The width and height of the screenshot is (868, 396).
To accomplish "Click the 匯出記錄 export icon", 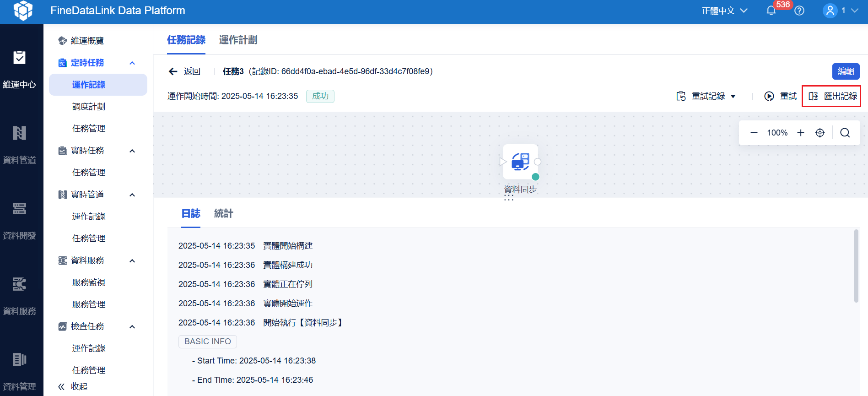I will (x=813, y=96).
